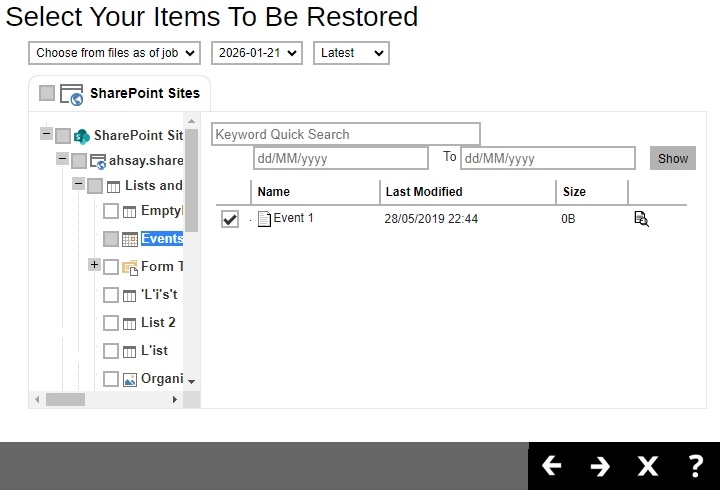720x490 pixels.
Task: Sort by the Last Modified column header
Action: pyautogui.click(x=424, y=192)
